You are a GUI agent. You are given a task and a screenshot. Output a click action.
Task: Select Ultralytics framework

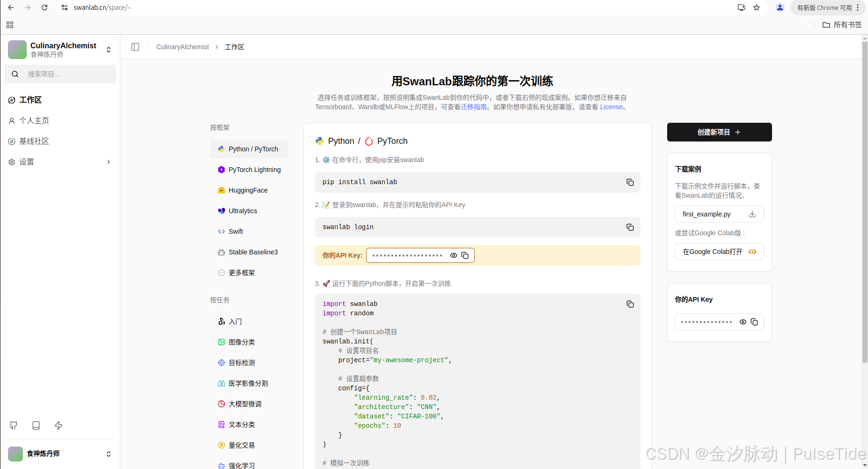pos(249,211)
